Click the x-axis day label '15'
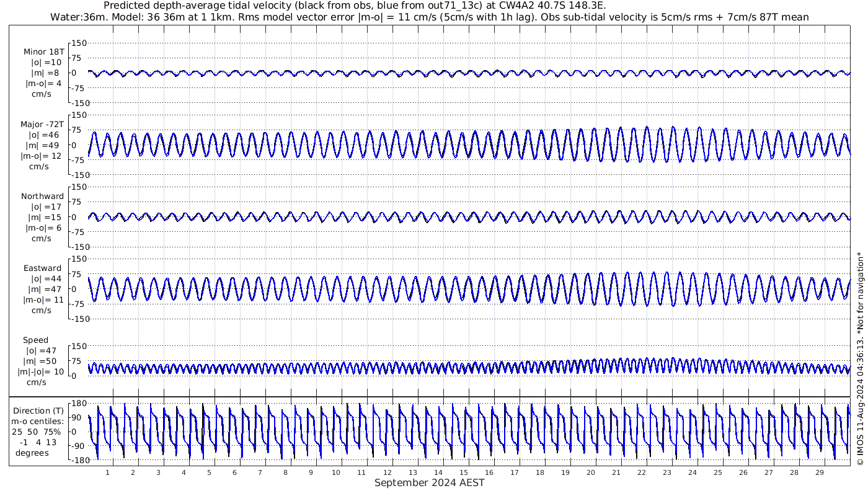868x496 pixels. click(463, 472)
